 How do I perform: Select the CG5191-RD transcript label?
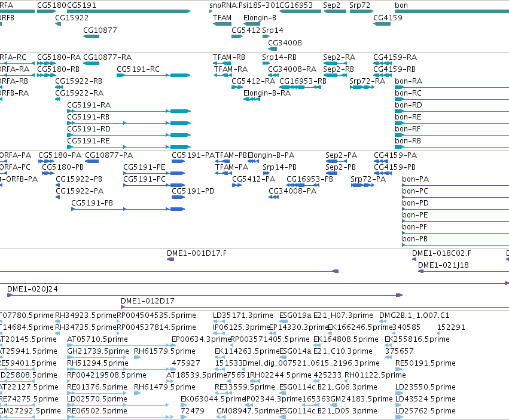(x=89, y=129)
